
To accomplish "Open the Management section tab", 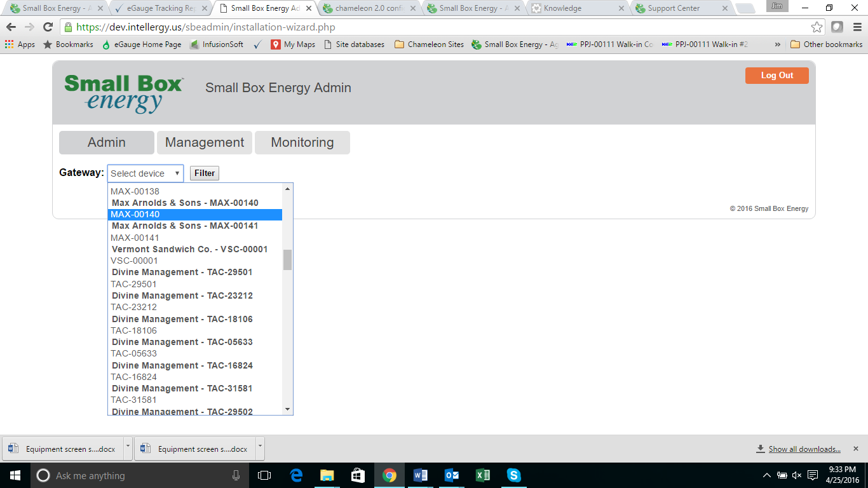I will tap(205, 142).
